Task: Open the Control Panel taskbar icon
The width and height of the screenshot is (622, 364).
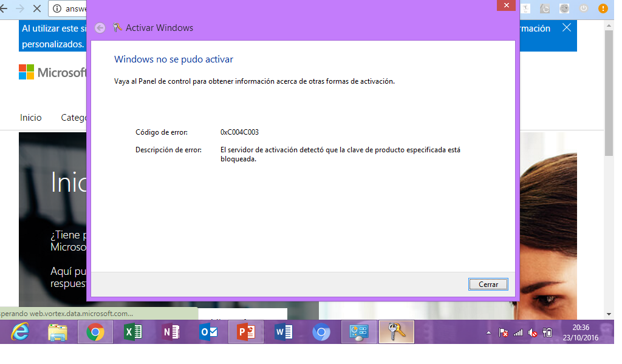Action: point(359,332)
